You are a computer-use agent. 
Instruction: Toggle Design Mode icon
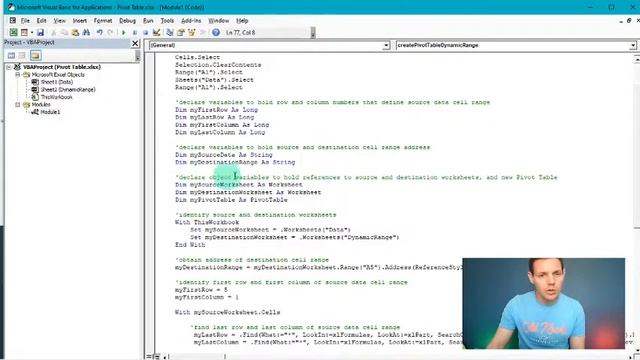pos(156,32)
